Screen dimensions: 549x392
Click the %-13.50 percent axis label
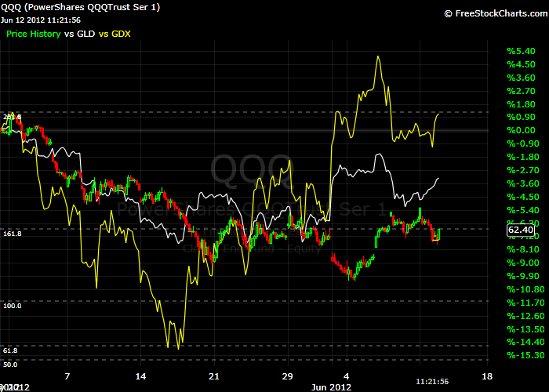point(525,329)
